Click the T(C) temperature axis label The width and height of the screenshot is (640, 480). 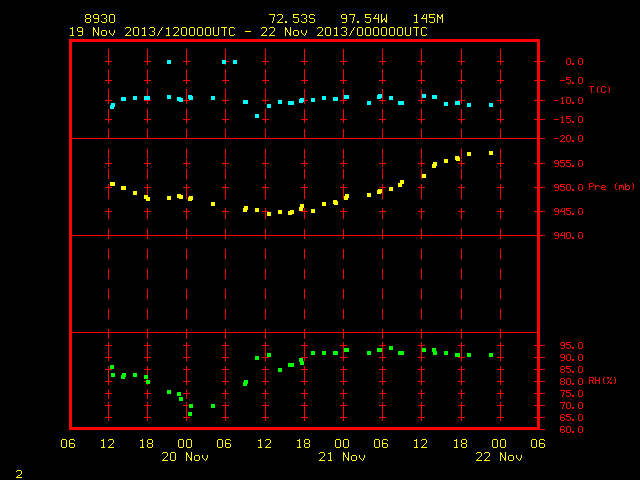point(600,89)
